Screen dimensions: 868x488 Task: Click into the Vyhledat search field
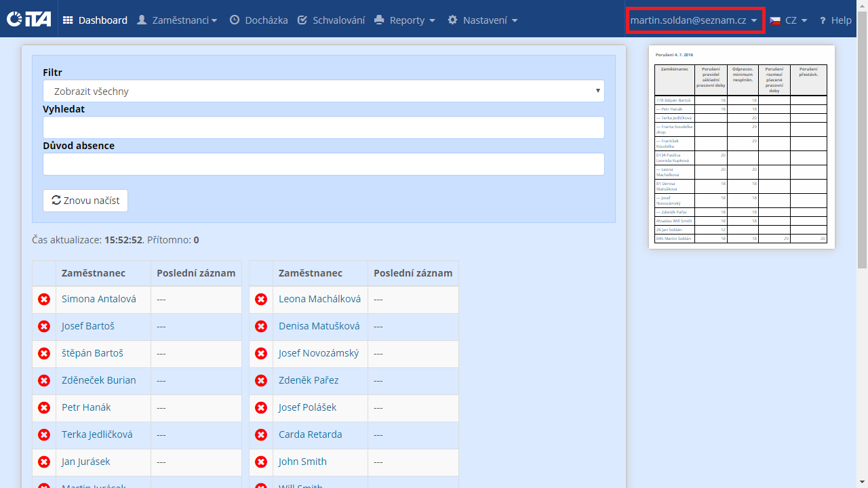[x=323, y=127]
